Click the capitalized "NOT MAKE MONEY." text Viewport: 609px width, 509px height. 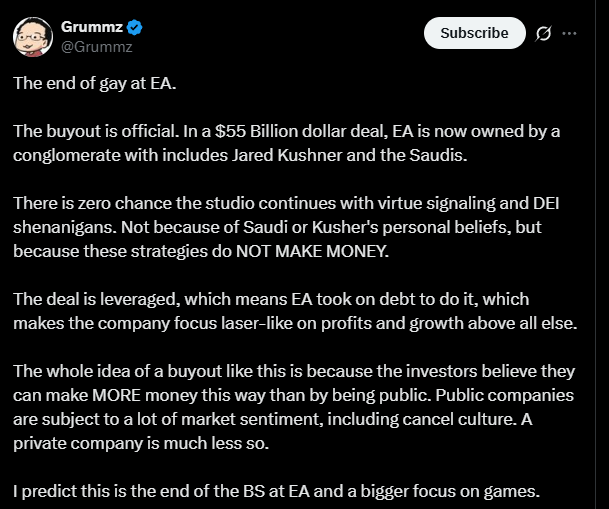coord(312,251)
